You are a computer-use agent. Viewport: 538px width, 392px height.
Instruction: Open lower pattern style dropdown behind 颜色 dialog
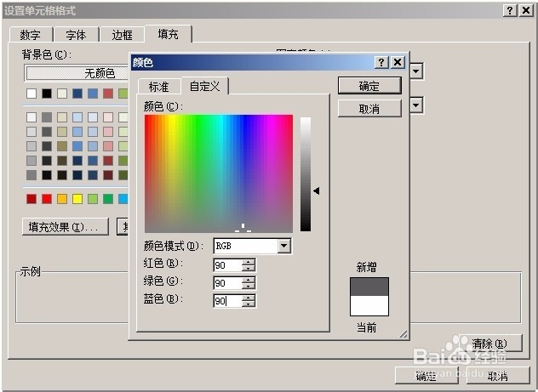coord(416,105)
